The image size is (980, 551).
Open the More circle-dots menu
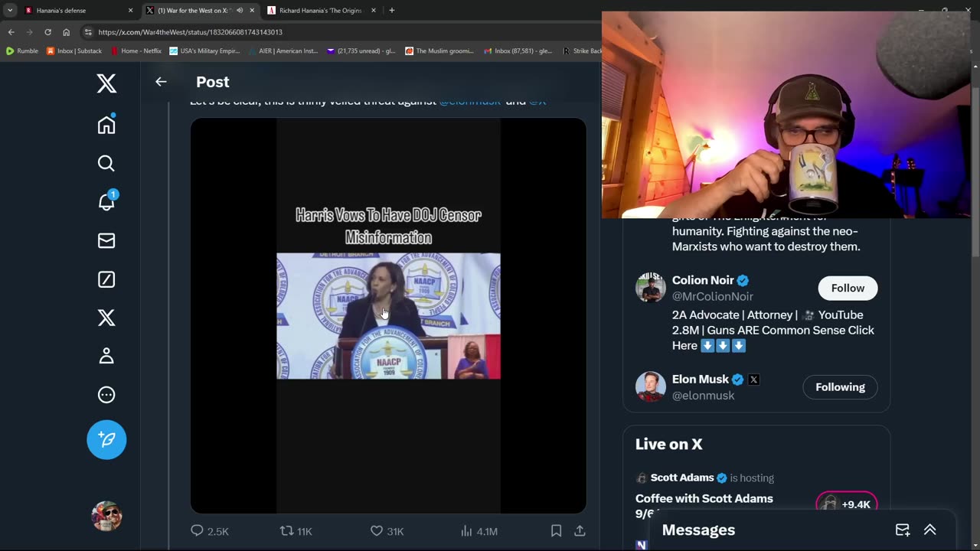click(106, 395)
